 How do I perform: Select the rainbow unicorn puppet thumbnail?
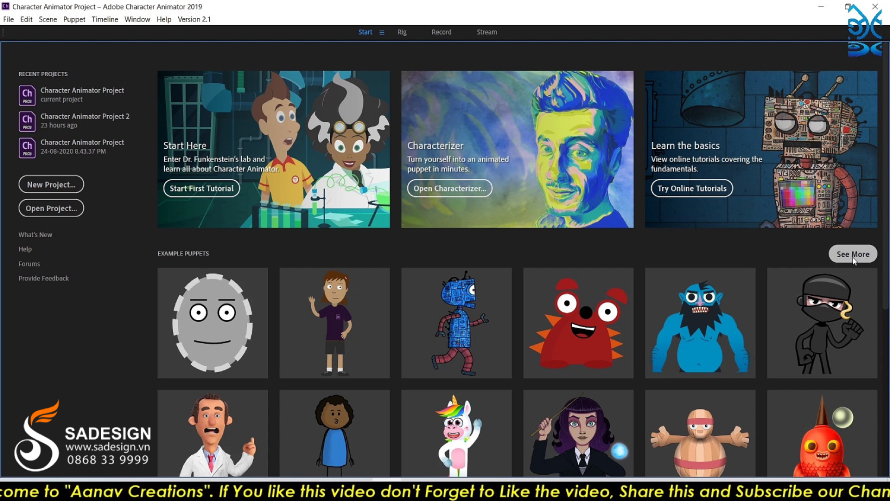(456, 433)
